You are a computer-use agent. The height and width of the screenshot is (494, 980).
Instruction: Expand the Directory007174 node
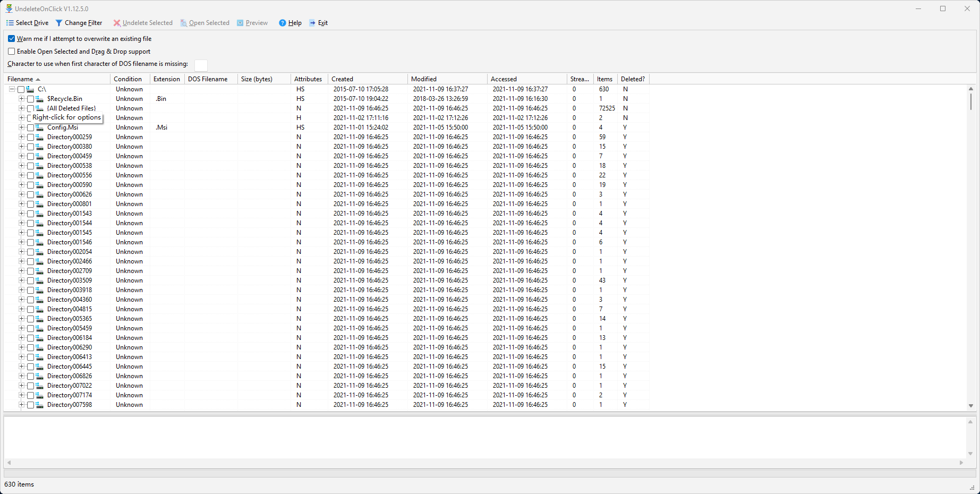21,395
